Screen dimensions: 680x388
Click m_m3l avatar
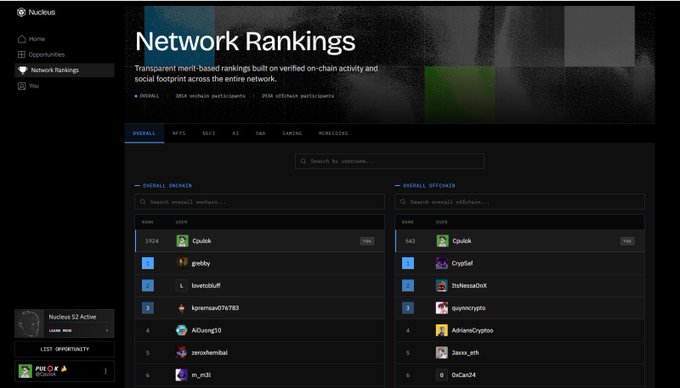[x=182, y=375]
